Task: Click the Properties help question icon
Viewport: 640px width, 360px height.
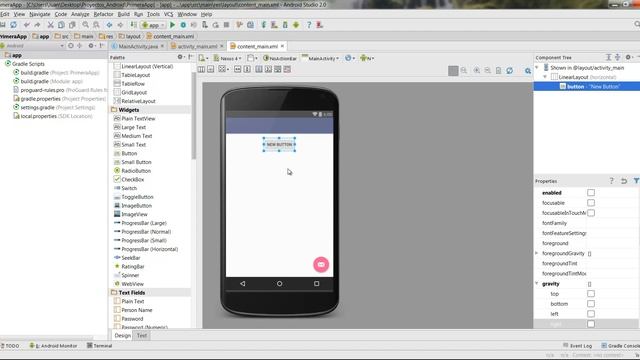Action: pyautogui.click(x=611, y=181)
